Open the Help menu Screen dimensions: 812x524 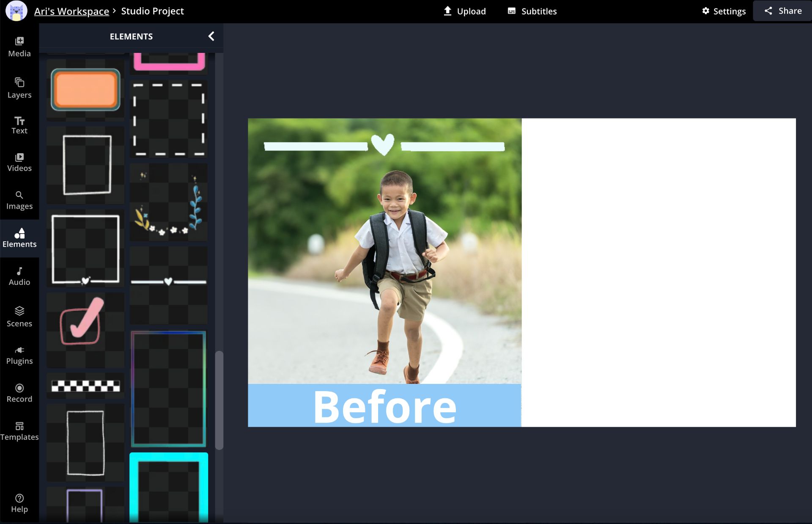click(19, 503)
